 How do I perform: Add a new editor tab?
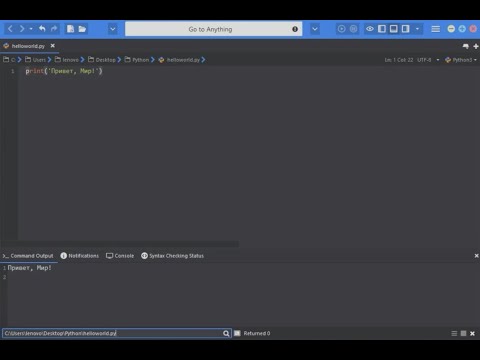click(x=476, y=46)
